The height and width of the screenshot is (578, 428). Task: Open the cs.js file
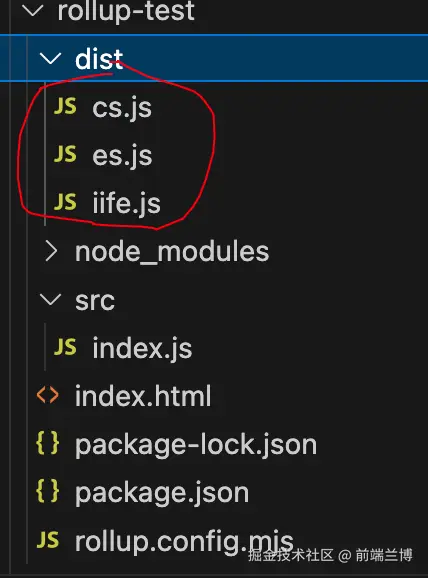(122, 108)
